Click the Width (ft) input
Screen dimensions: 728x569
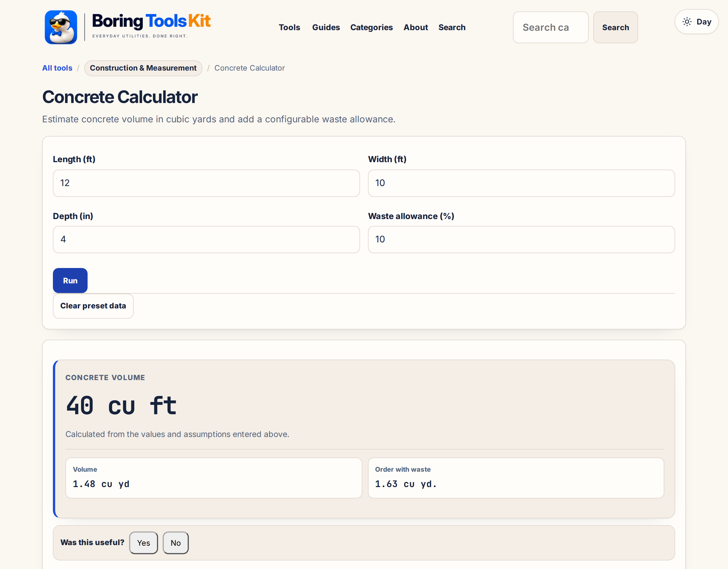pyautogui.click(x=521, y=183)
